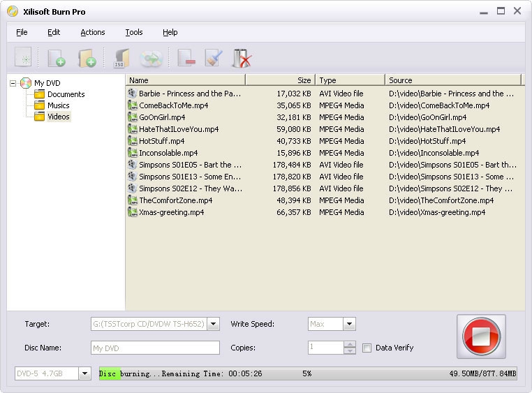This screenshot has height=393, width=532.
Task: Select the Musics tree label
Action: (x=59, y=105)
